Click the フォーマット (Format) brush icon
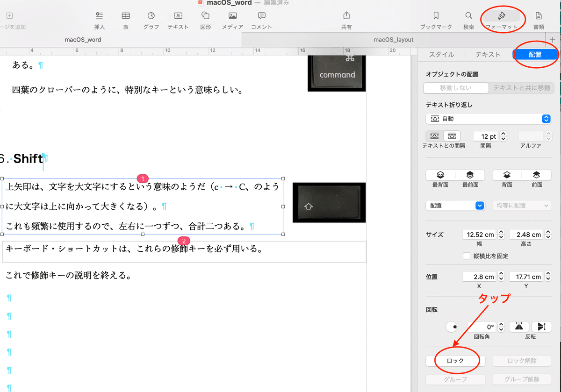Screen dimensions: 561x392 click(501, 16)
